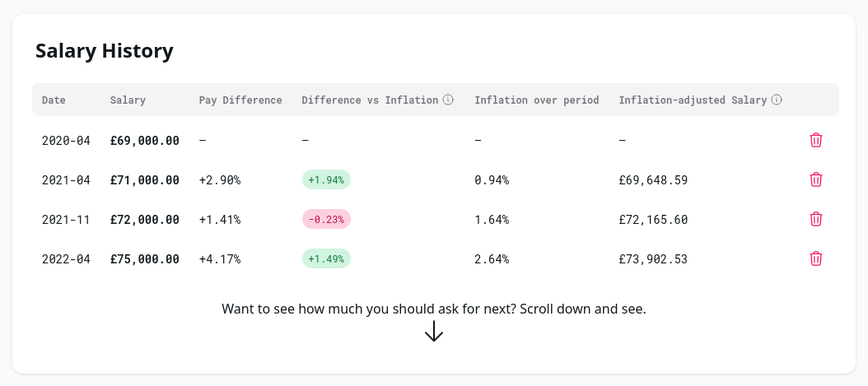Click the Date column header
Image resolution: width=868 pixels, height=386 pixels.
(54, 100)
